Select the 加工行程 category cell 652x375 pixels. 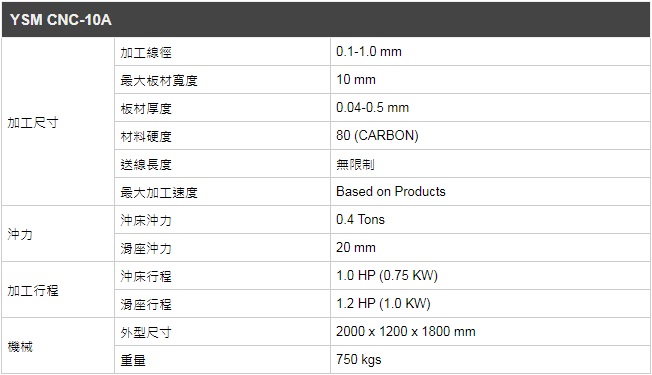58,290
